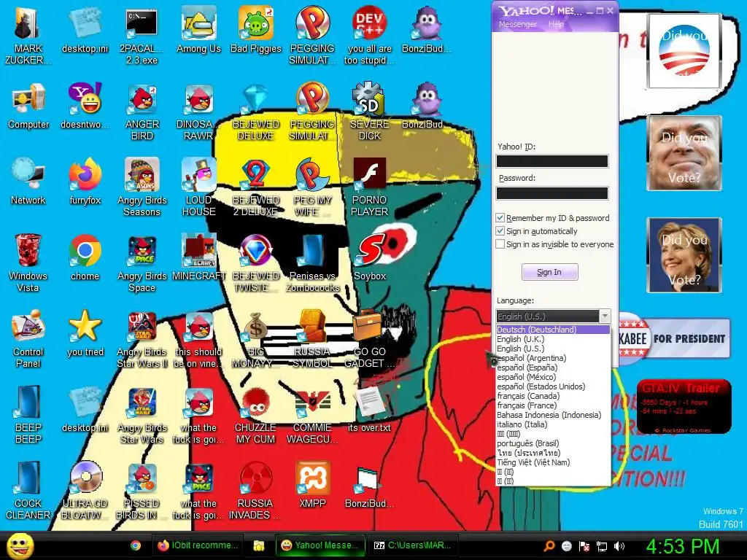Click the Hillary 'Did you Vote?' gadget
The height and width of the screenshot is (560, 747).
coord(684,255)
